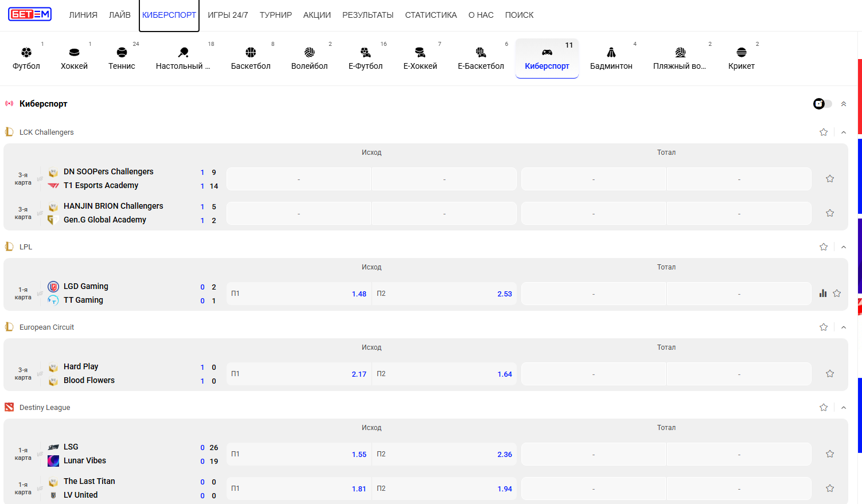Select the Баскетбол sport icon
This screenshot has height=504, width=862.
(251, 58)
